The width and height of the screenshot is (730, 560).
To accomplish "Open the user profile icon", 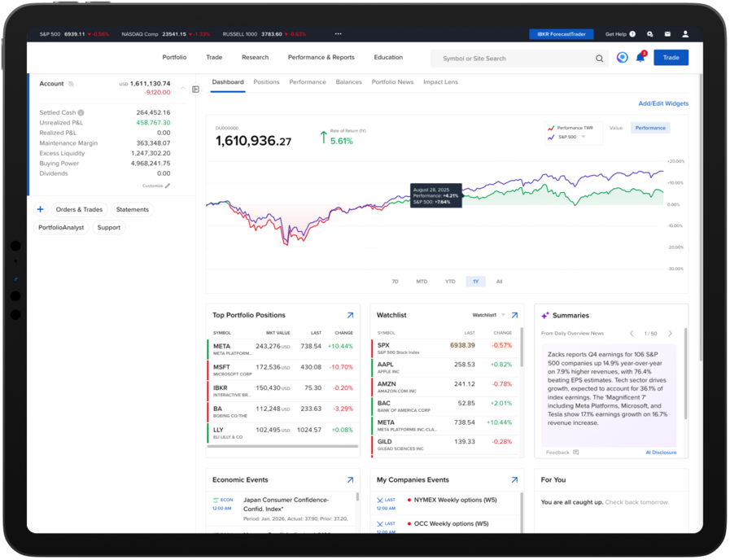I will [685, 34].
